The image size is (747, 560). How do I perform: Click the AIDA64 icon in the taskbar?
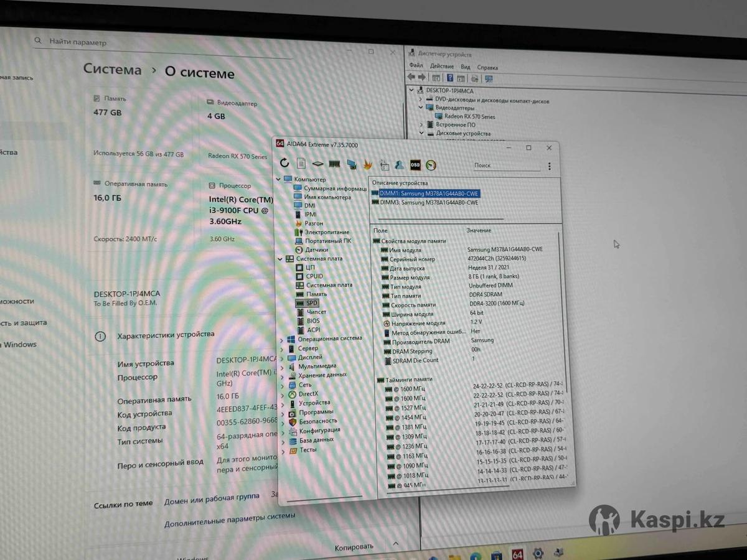(517, 553)
